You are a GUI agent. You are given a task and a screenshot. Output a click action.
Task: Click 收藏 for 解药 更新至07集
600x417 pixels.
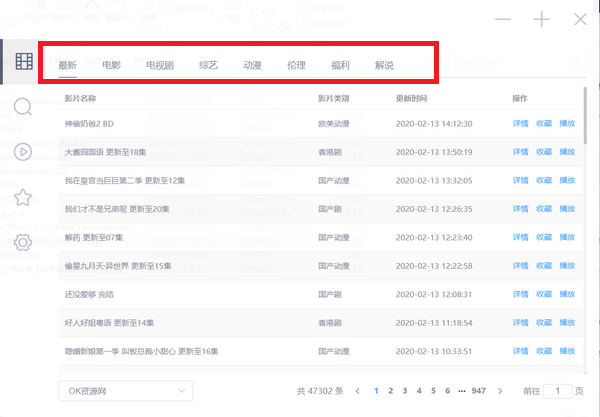click(x=544, y=238)
